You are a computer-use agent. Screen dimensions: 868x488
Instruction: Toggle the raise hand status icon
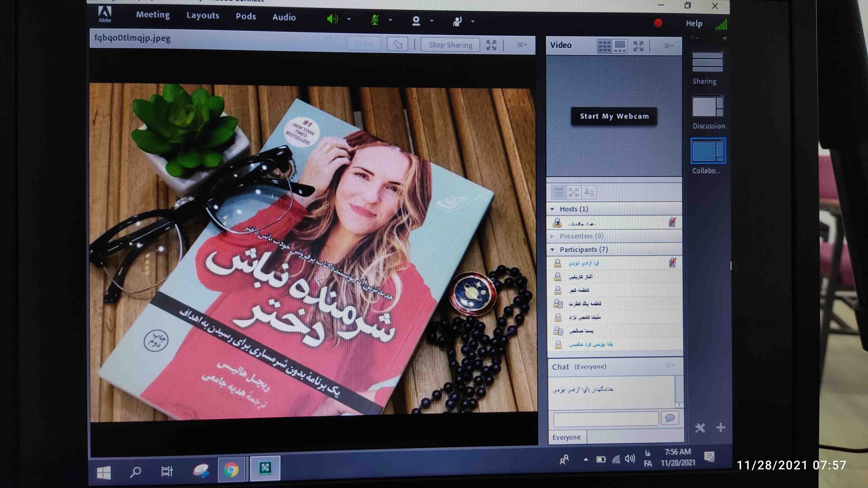457,21
